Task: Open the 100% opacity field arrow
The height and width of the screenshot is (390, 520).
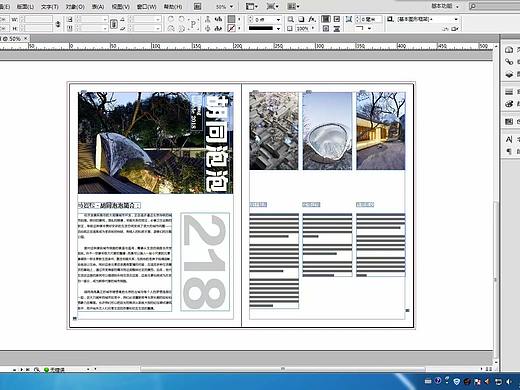Action: point(313,29)
